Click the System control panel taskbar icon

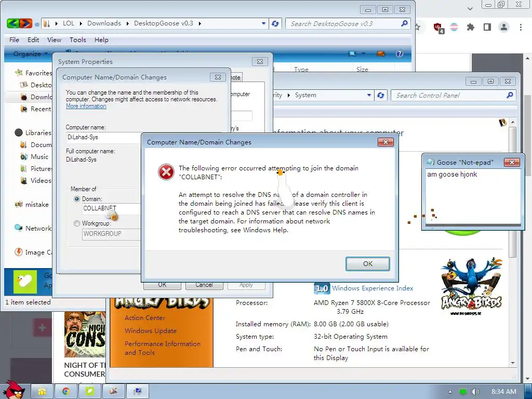[137, 391]
